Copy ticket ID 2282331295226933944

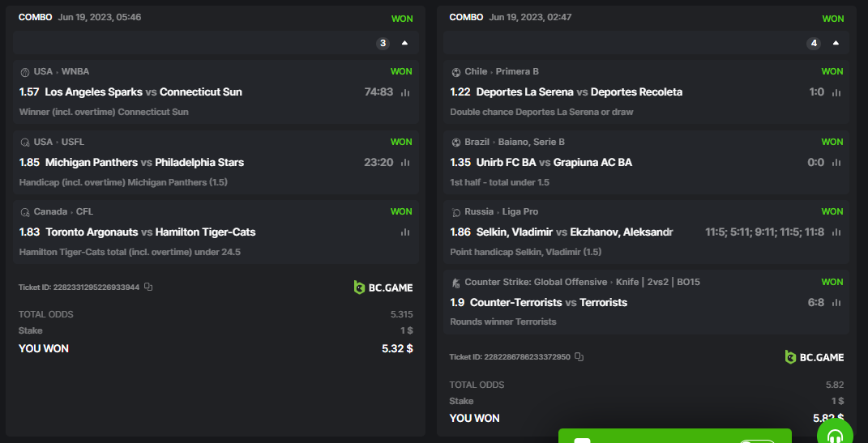click(x=148, y=287)
